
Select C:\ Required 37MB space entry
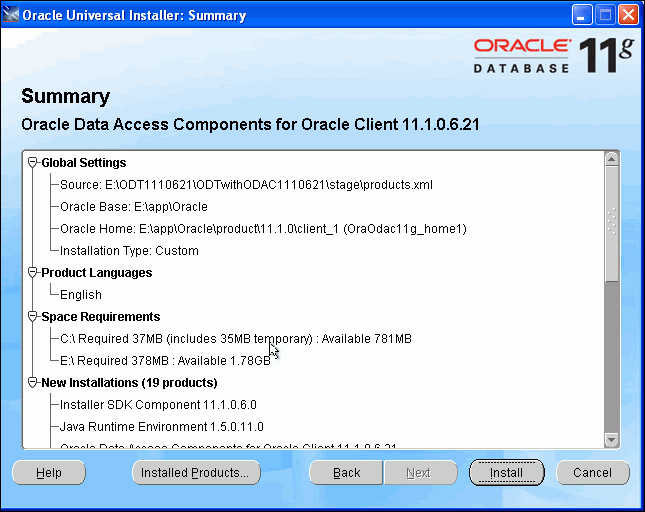click(x=235, y=339)
